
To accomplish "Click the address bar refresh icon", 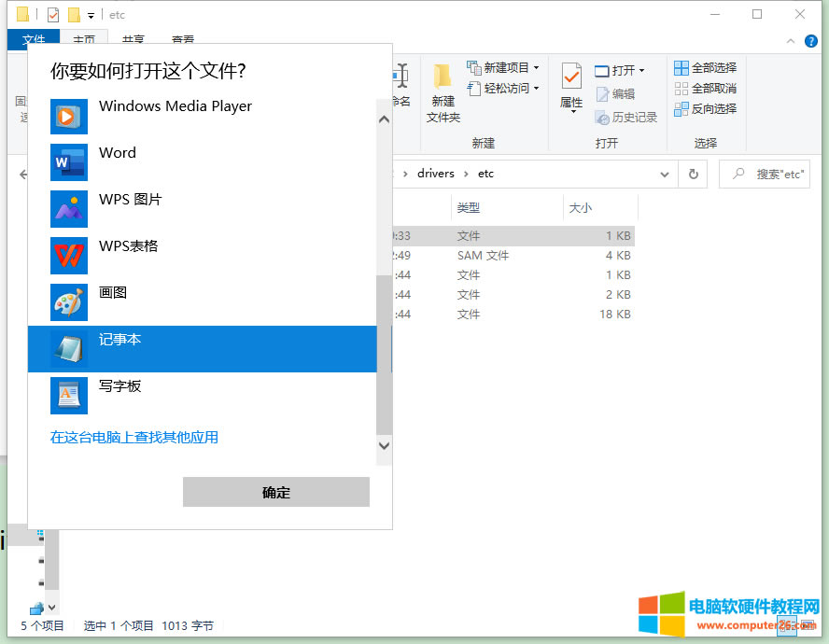I will click(x=693, y=175).
